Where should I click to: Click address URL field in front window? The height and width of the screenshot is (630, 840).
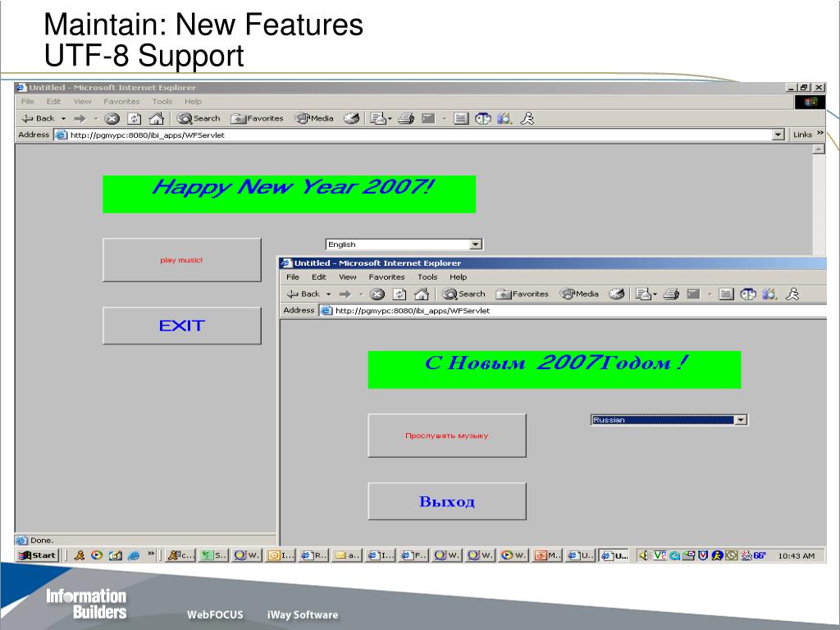pos(573,311)
